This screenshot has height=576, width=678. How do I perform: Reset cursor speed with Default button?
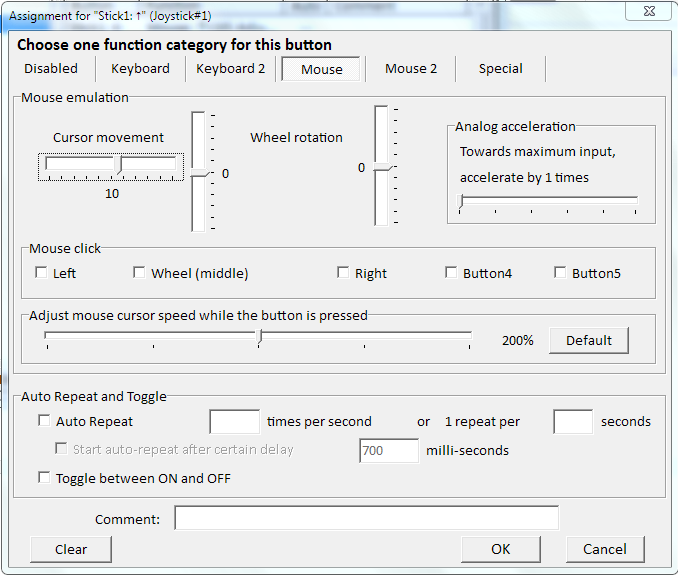point(588,340)
